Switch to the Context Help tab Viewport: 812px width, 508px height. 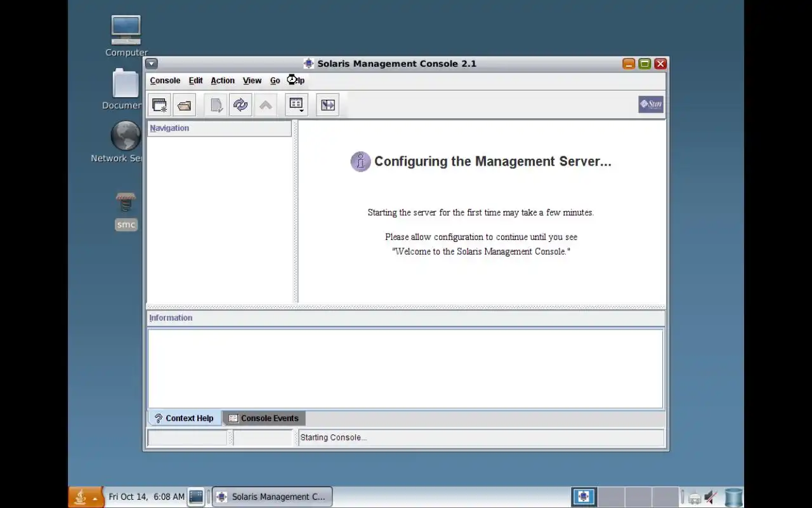click(185, 418)
